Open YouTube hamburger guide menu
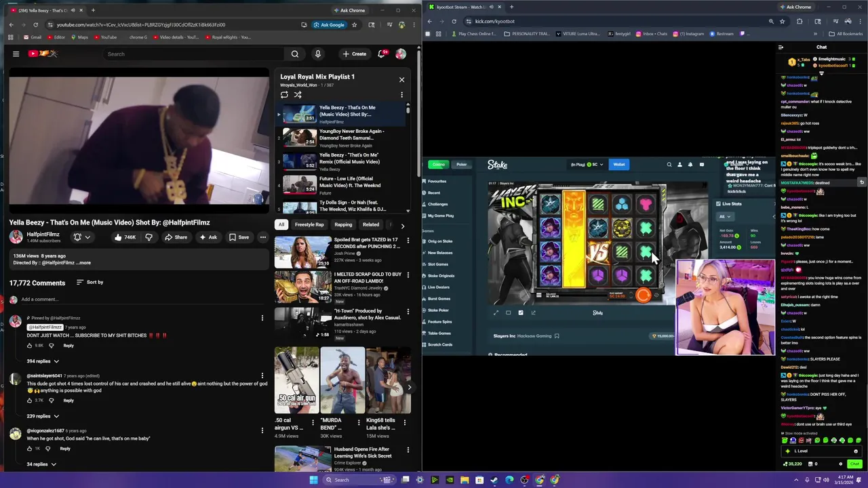 (16, 54)
